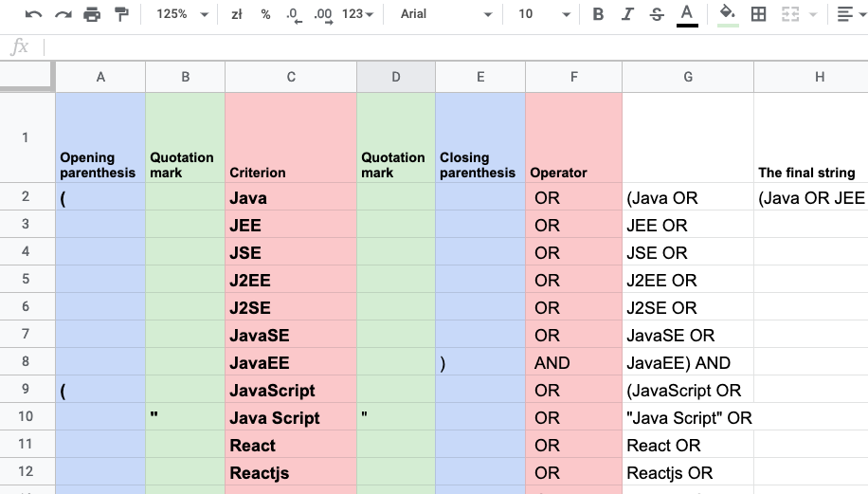Select the "JavaSE" cell in column C
The width and height of the screenshot is (868, 494).
291,334
